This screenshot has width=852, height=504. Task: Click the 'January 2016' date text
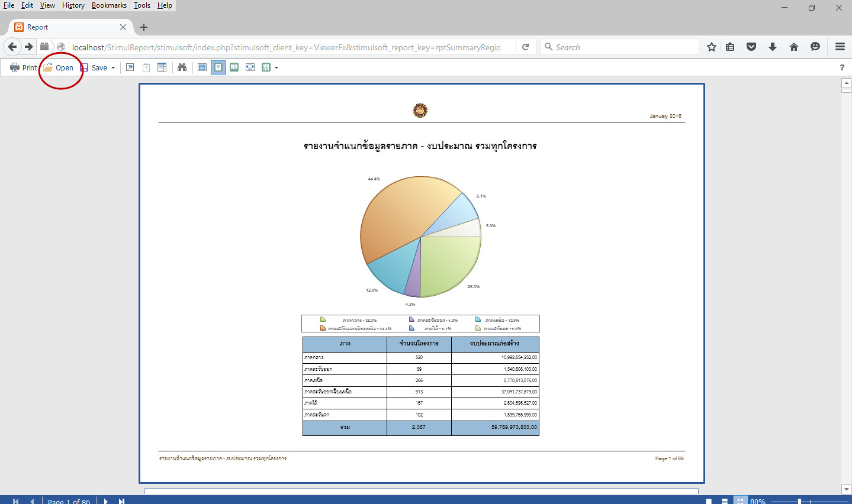point(665,116)
